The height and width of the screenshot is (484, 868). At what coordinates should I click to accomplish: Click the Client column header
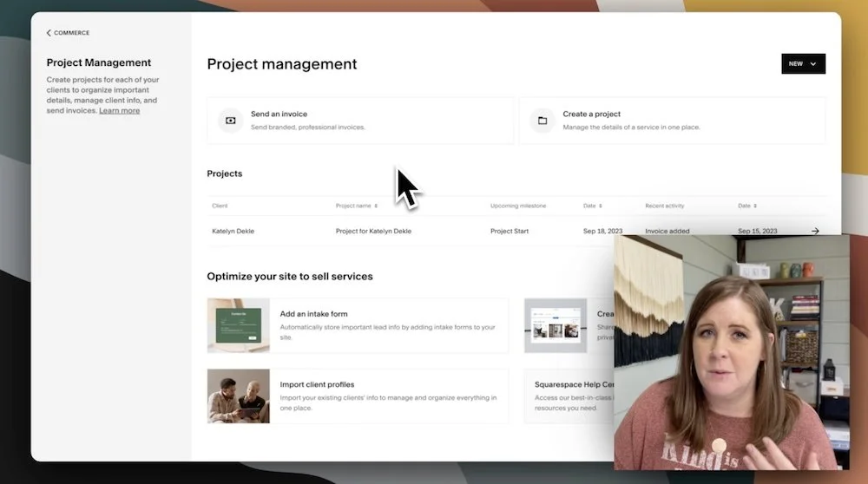click(x=220, y=206)
